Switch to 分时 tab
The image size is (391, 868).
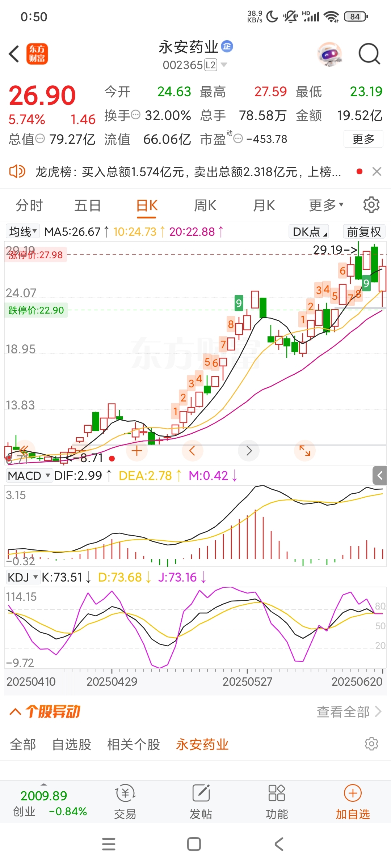[29, 205]
